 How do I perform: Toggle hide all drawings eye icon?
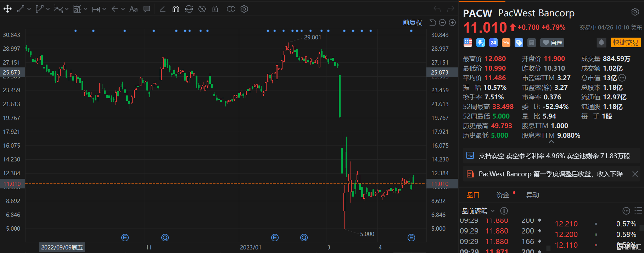(x=202, y=9)
